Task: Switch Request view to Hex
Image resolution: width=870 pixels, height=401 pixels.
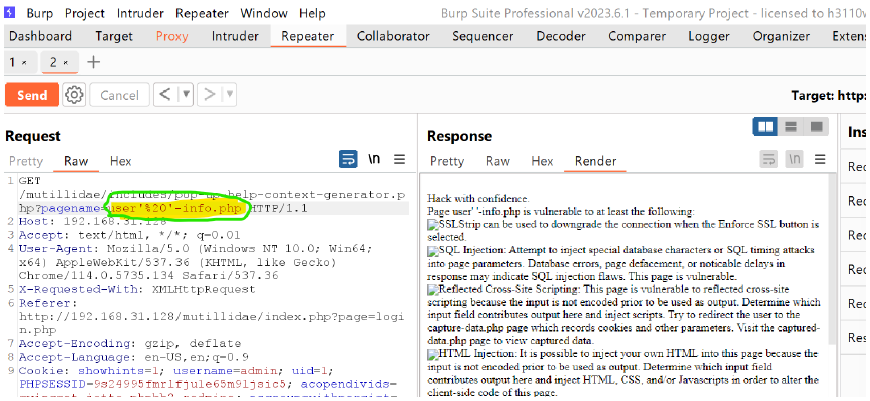Action: click(120, 161)
